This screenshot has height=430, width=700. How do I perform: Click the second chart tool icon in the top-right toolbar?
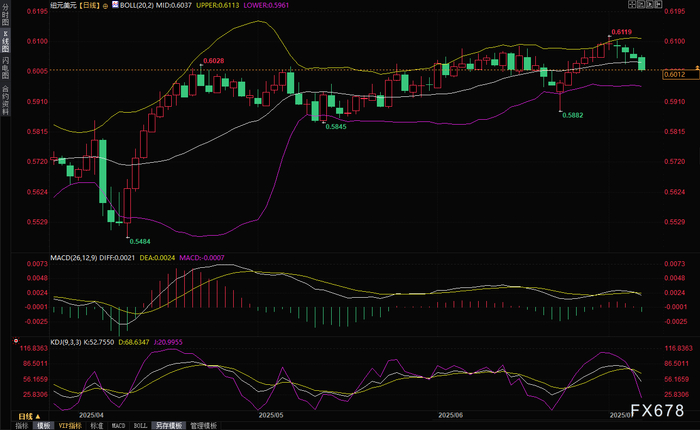tap(641, 4)
